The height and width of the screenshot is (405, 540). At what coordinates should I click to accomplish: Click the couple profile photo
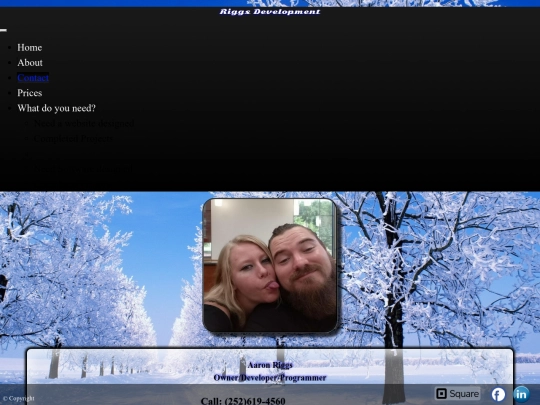270,265
